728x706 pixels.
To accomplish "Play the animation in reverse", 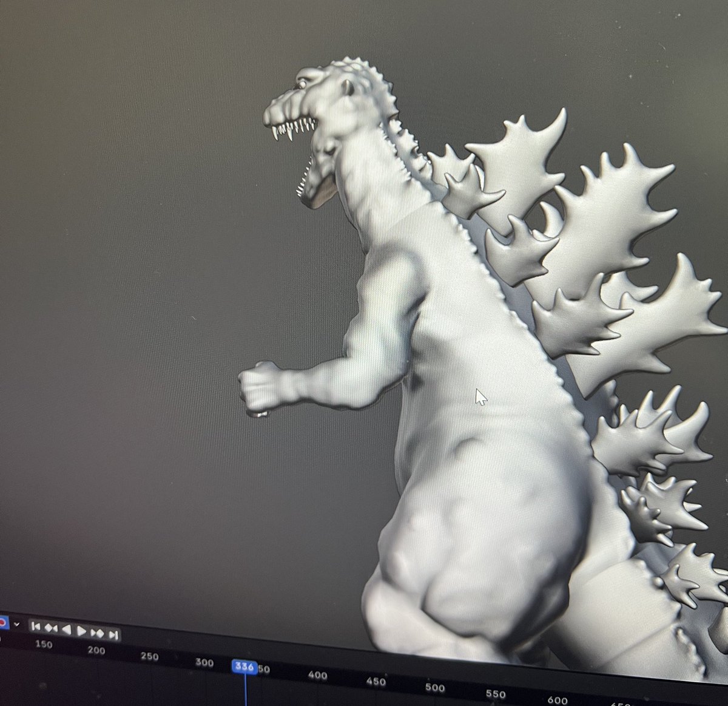I will coord(67,630).
